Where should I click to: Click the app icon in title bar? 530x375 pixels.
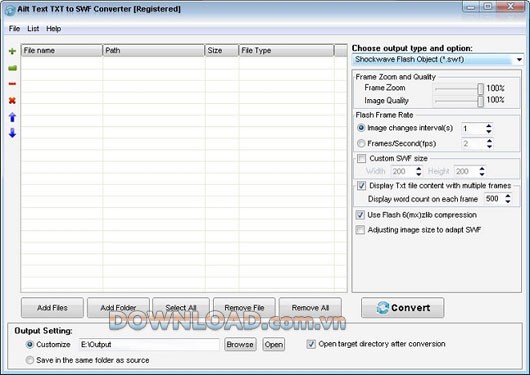point(10,10)
